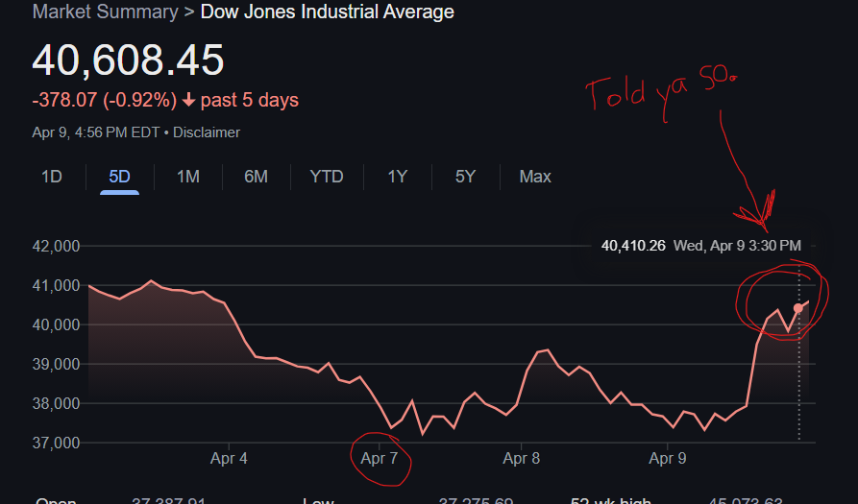858x504 pixels.
Task: Click the red down arrow icon
Action: [x=188, y=100]
